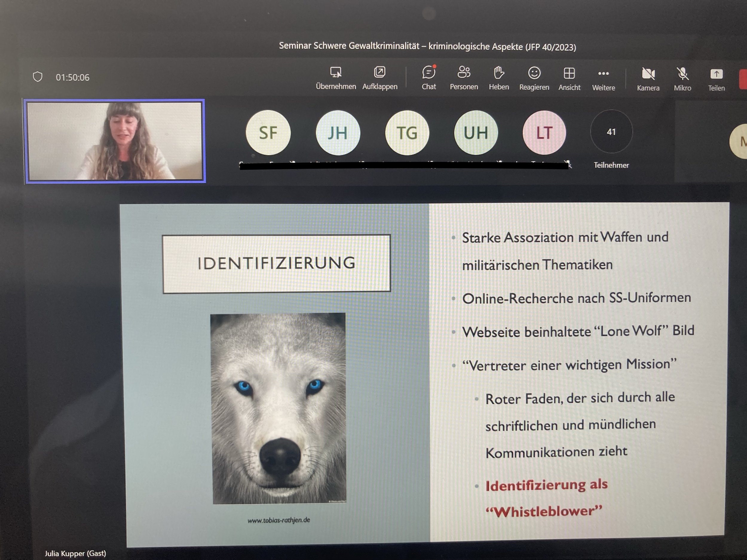Click the 'Starke Assoziation mit Waffen' bullet
This screenshot has height=560, width=747.
pyautogui.click(x=565, y=251)
